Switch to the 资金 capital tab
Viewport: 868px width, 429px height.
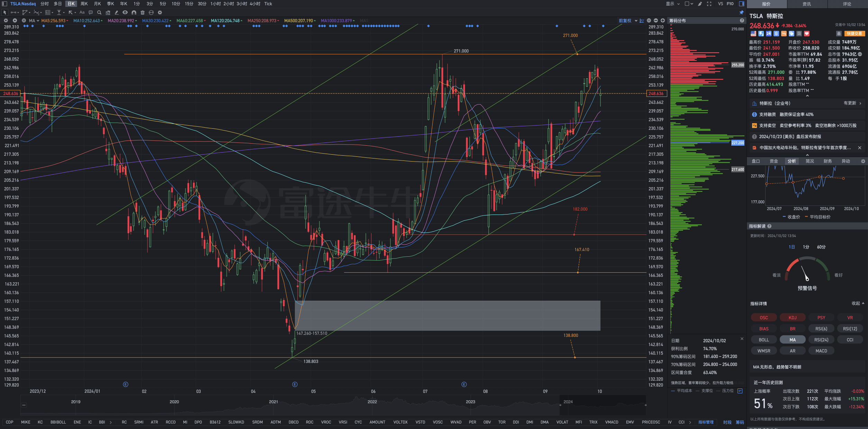[x=774, y=161]
